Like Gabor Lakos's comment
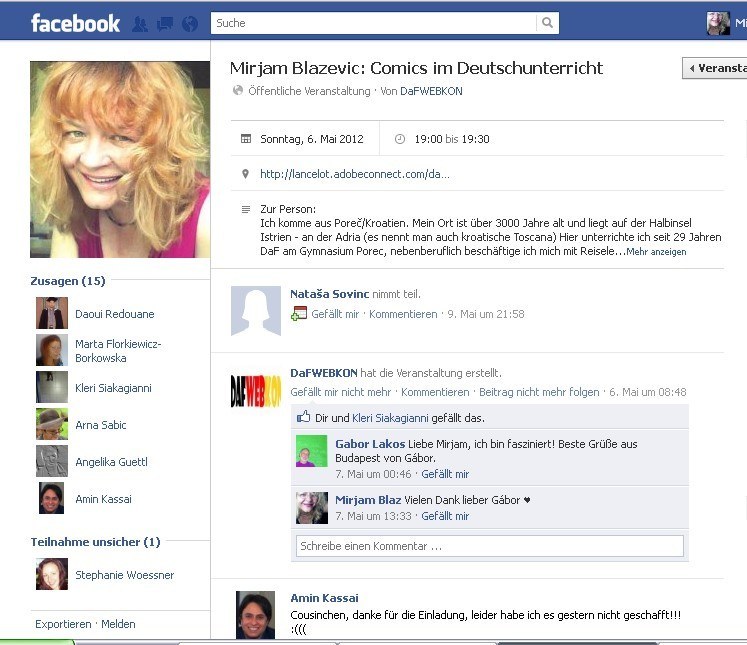The height and width of the screenshot is (645, 747). [445, 474]
